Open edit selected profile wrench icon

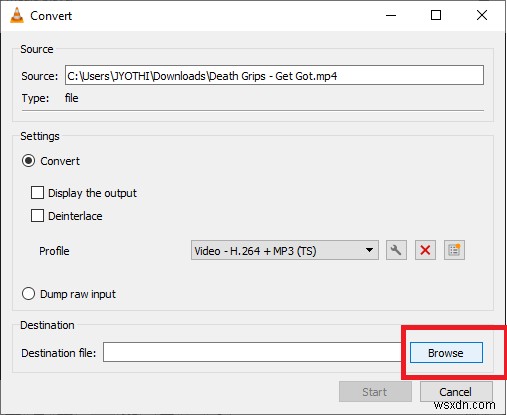[x=396, y=250]
